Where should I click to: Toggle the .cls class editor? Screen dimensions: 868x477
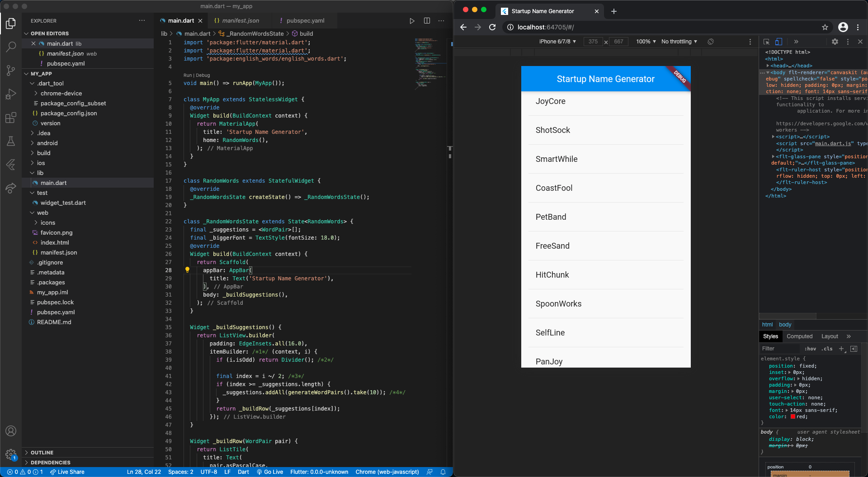tap(827, 349)
